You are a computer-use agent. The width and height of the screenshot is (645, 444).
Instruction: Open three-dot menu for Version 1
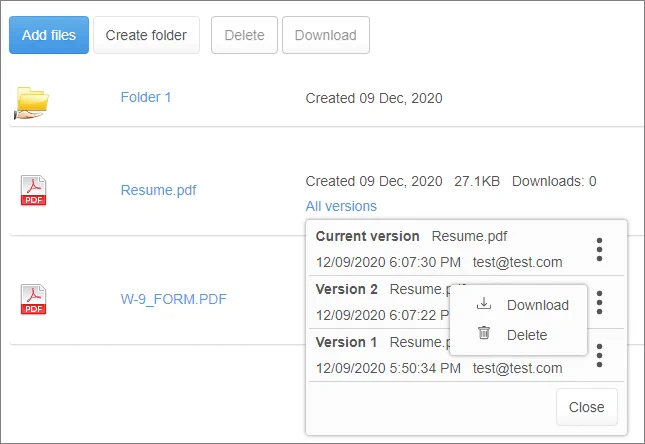point(599,356)
